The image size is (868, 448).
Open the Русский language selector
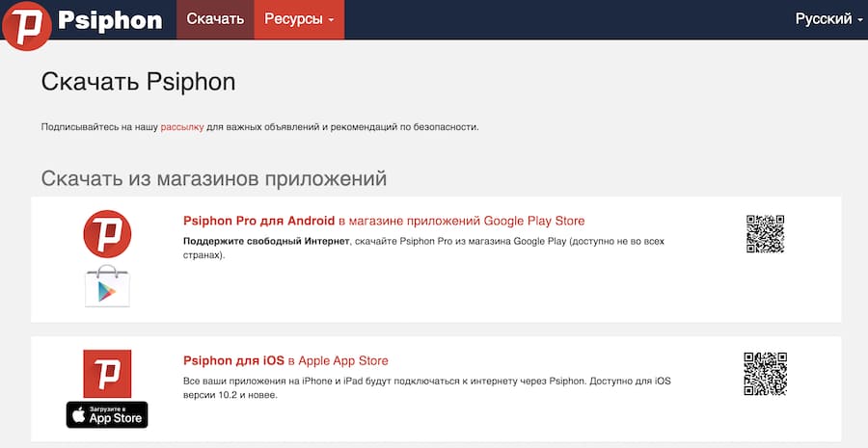(828, 19)
